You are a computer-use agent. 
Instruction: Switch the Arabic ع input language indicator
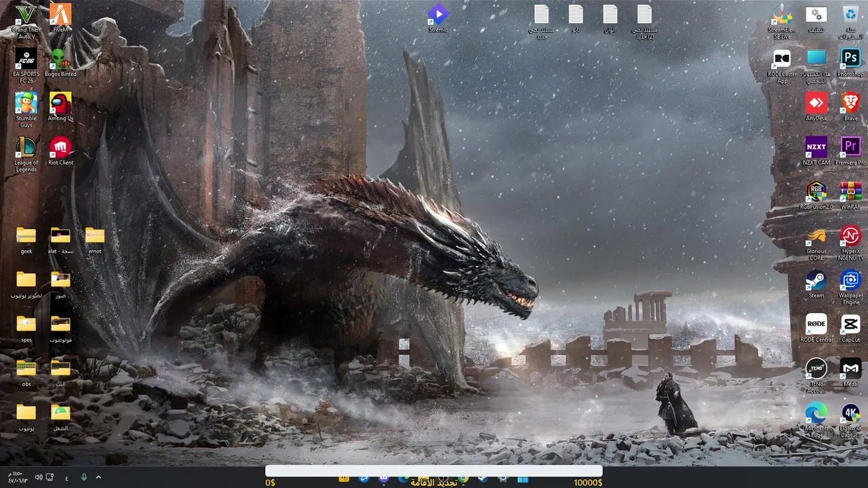coord(66,477)
